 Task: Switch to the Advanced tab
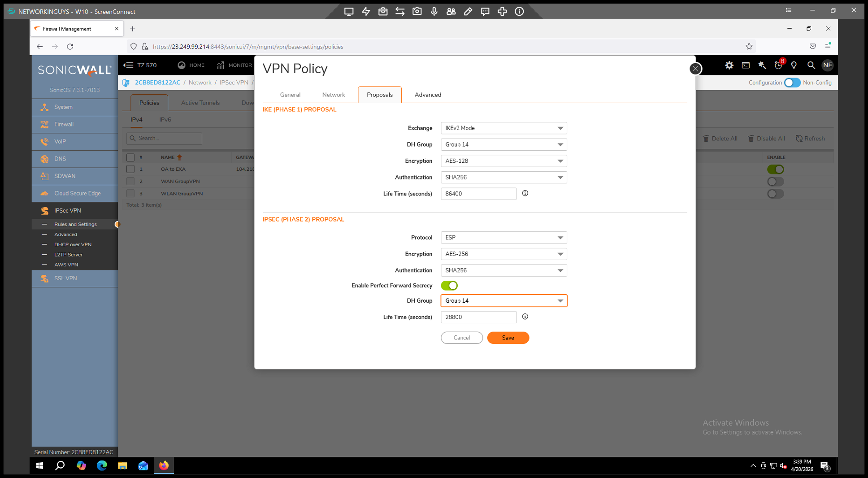point(427,95)
